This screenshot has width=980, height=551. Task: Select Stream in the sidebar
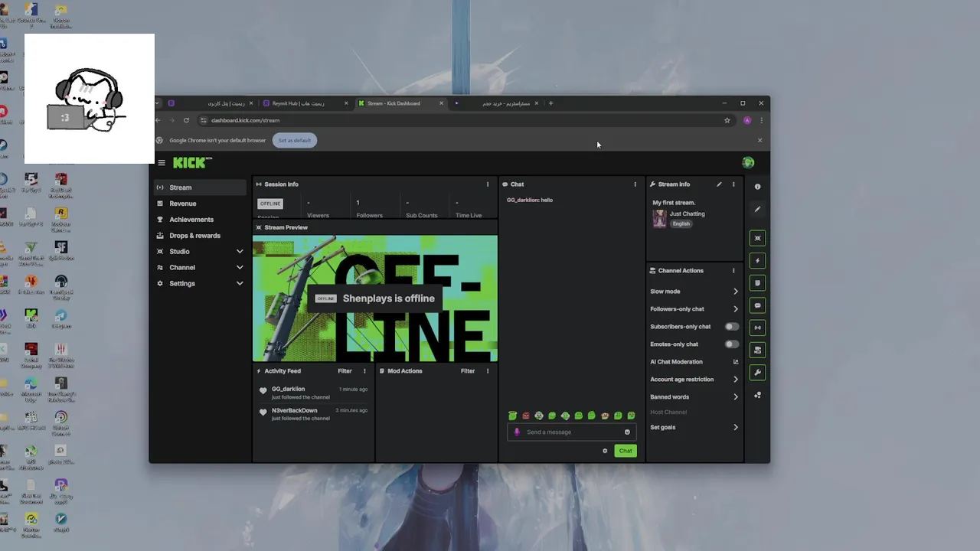(200, 187)
